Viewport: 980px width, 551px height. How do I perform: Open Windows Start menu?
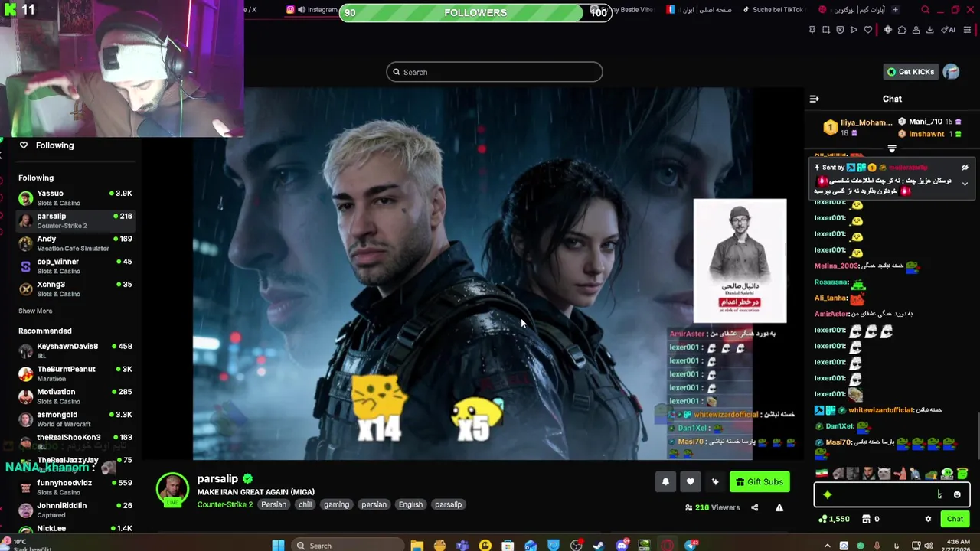click(278, 545)
